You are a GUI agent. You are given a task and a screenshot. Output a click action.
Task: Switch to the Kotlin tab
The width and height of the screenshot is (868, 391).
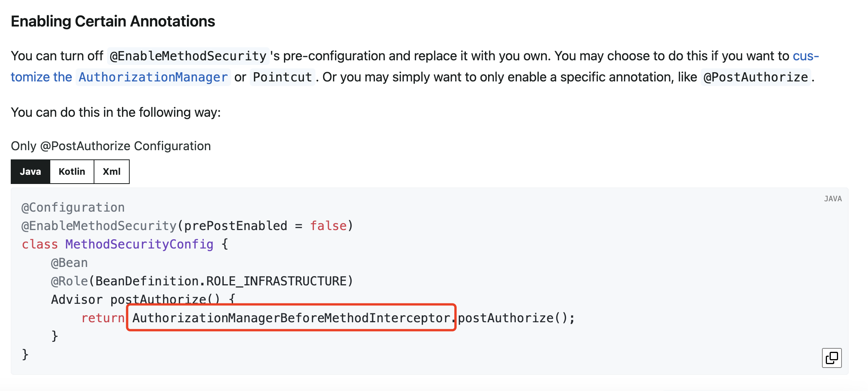click(x=72, y=171)
